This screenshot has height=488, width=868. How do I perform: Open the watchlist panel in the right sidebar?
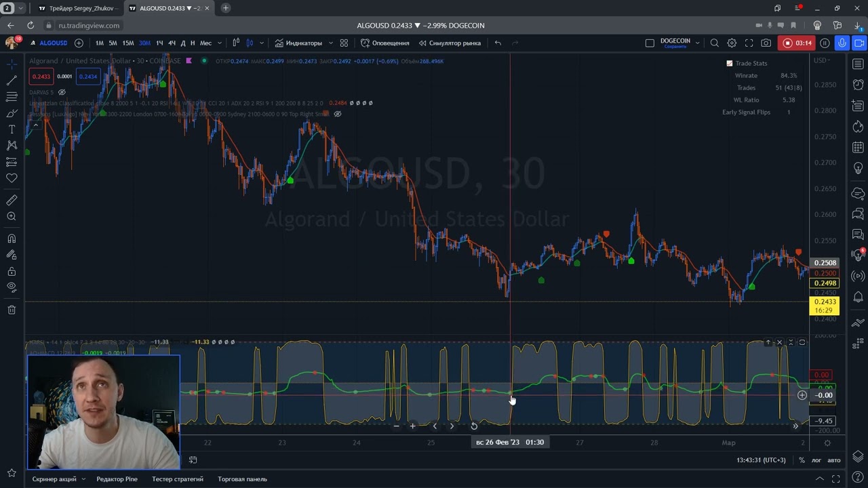click(858, 64)
